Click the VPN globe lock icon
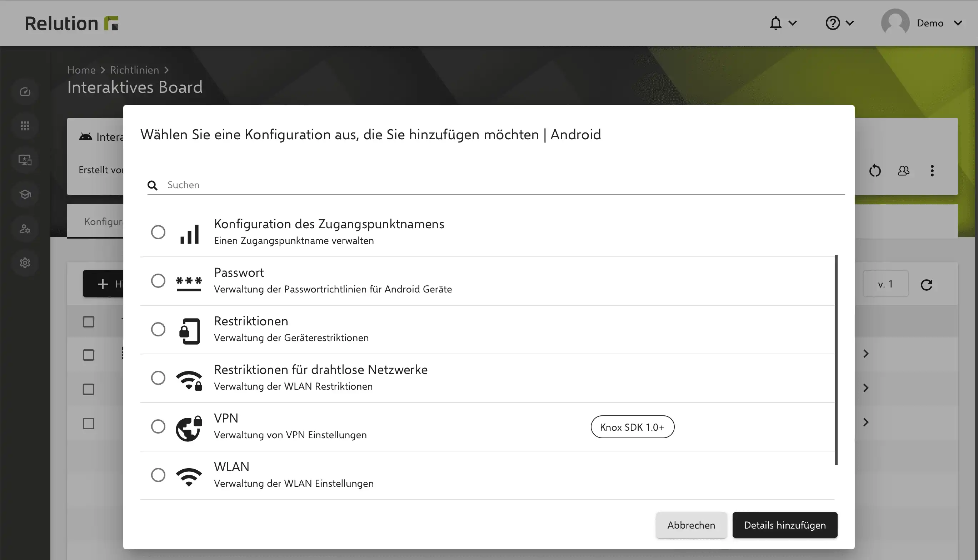978x560 pixels. [x=189, y=429]
